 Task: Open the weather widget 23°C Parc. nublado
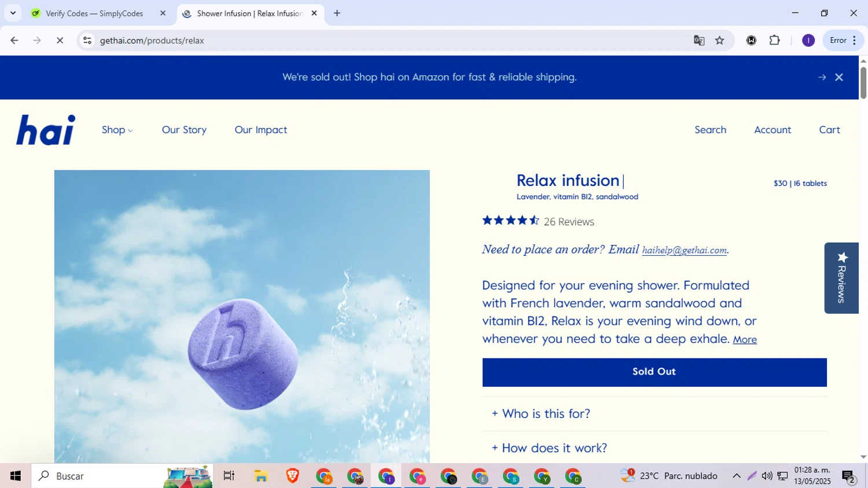pos(669,476)
